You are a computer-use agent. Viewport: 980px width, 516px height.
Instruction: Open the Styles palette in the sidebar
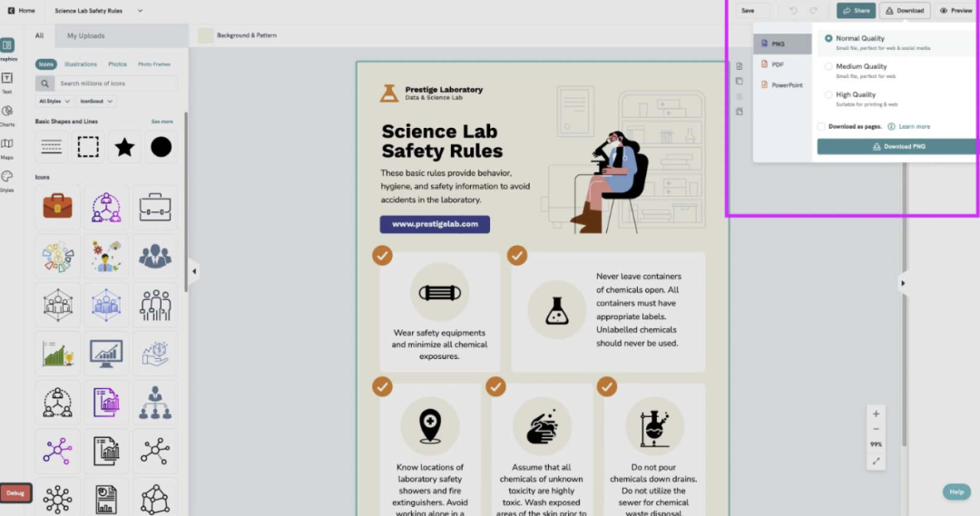7,178
